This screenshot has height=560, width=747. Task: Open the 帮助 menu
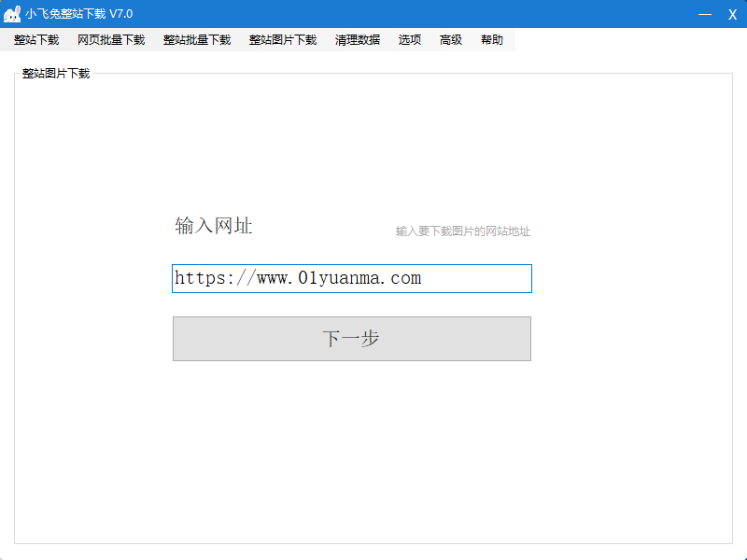pos(492,40)
